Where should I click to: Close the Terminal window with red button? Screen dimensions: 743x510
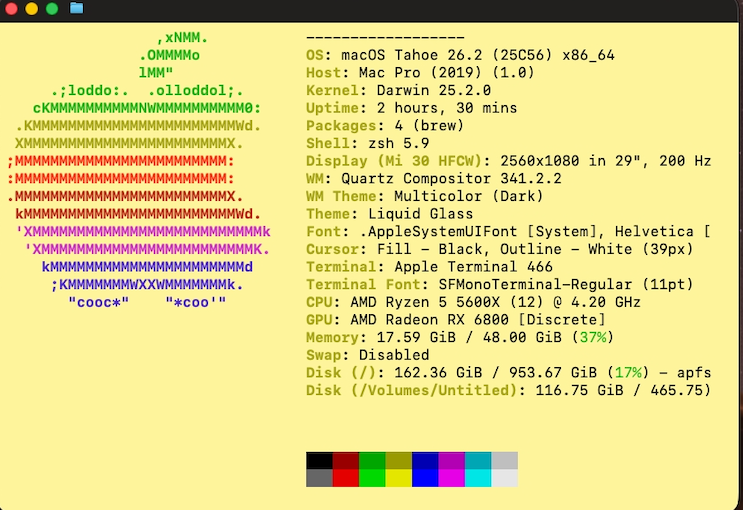11,9
